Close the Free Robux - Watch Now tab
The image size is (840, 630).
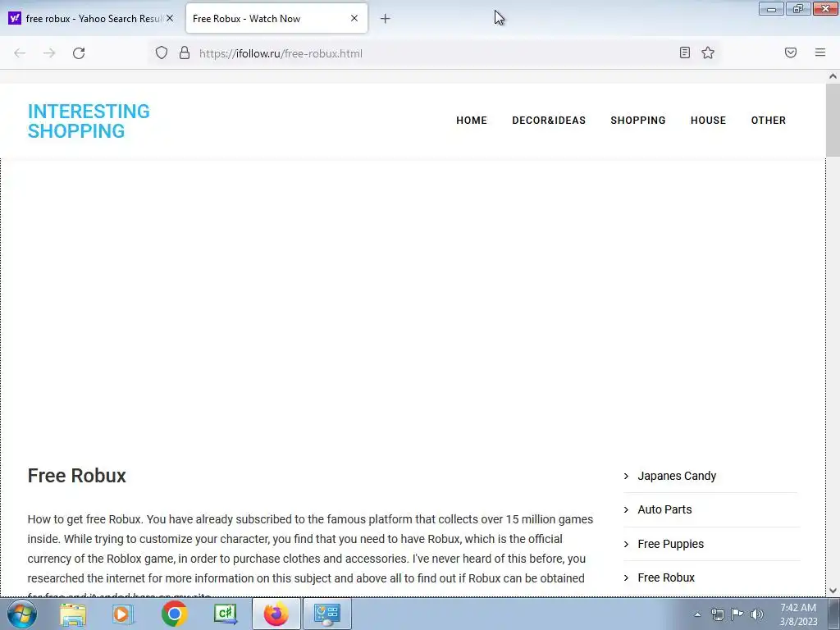pos(354,18)
